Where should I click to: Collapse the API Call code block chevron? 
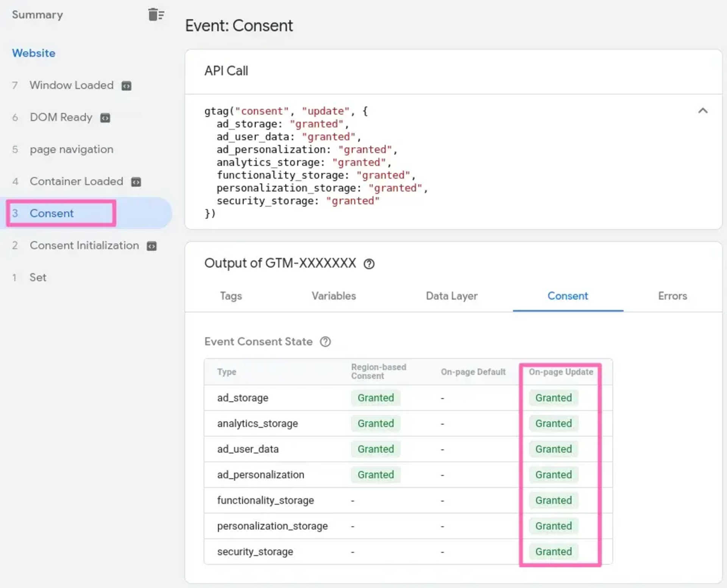pyautogui.click(x=702, y=111)
